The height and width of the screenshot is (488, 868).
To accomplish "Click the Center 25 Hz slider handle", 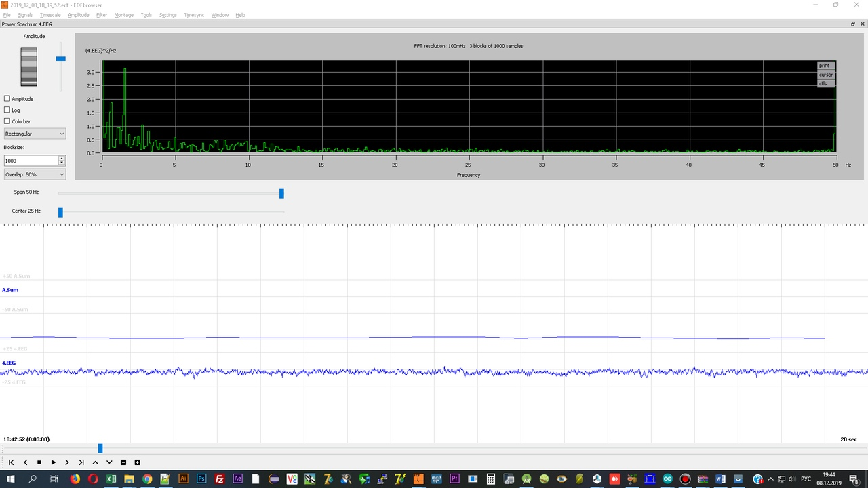I will click(x=60, y=213).
